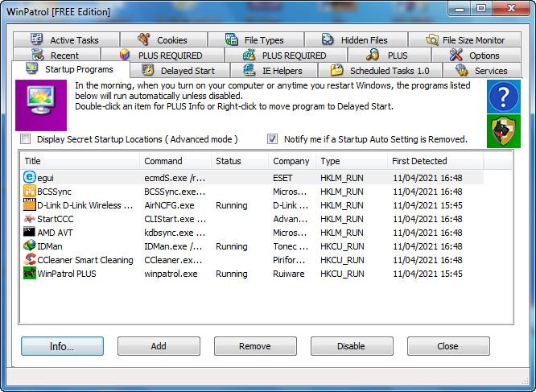Open the Options tab
This screenshot has height=392, width=536.
pyautogui.click(x=476, y=55)
